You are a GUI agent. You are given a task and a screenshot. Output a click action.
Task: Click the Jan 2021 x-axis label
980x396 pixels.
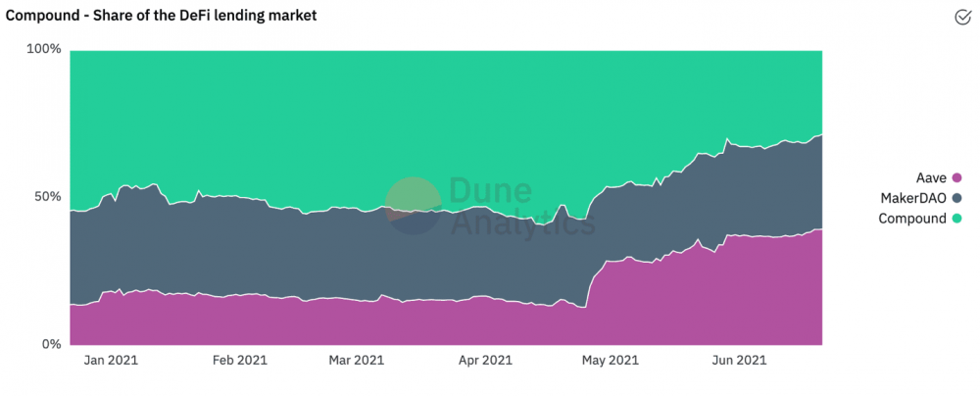(x=111, y=361)
